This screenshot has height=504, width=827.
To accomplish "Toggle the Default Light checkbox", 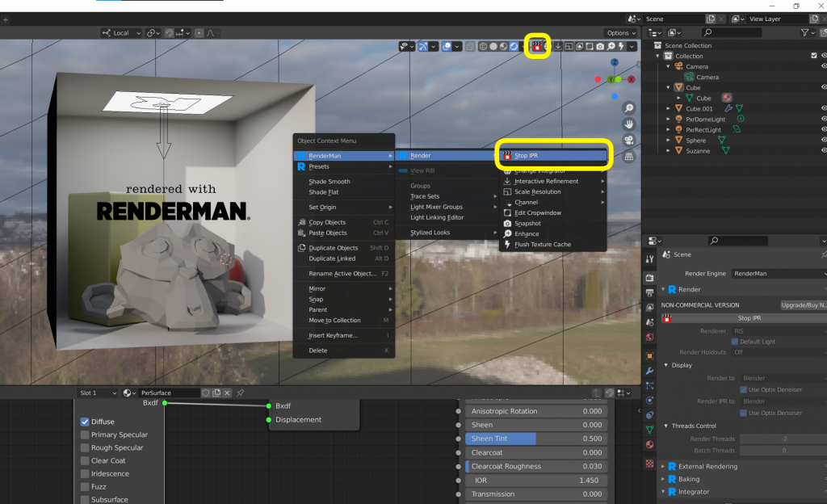I will (x=735, y=342).
